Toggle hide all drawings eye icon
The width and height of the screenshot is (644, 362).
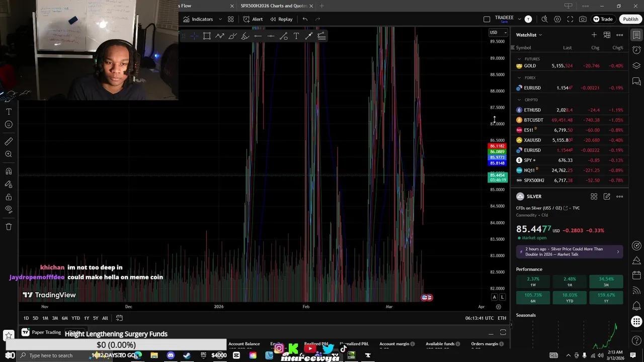click(x=9, y=209)
